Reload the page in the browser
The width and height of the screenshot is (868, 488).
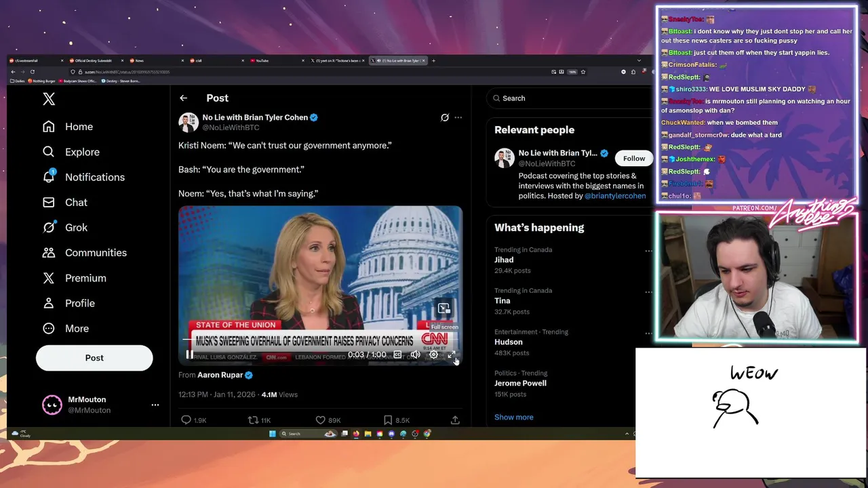tap(32, 72)
